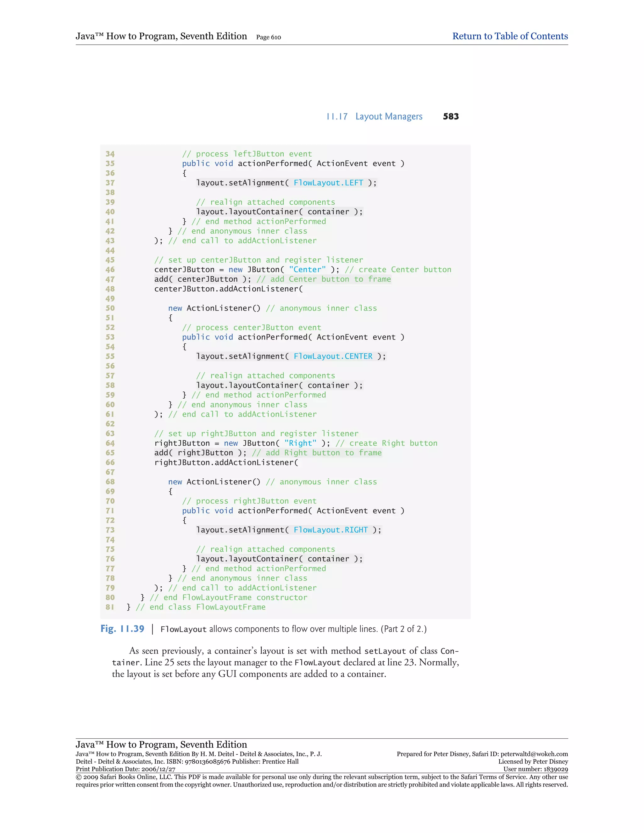Click the "Right" string in line 64
This screenshot has height=833, width=644.
[300, 443]
